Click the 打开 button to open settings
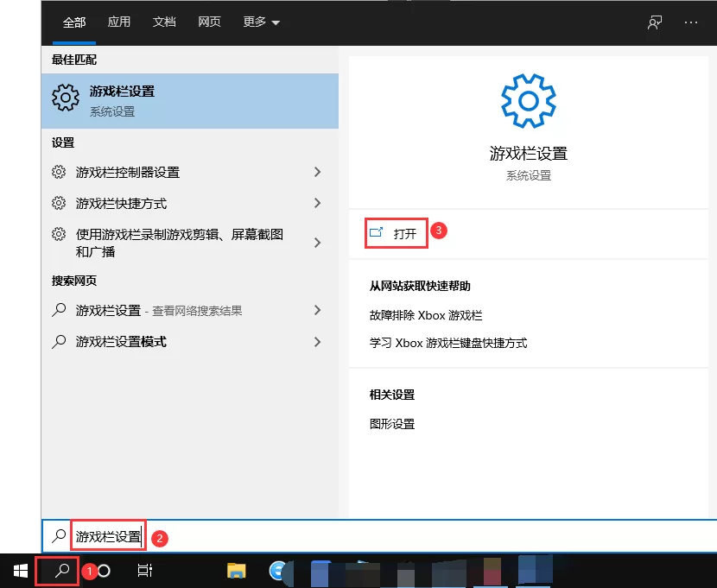 click(x=396, y=231)
